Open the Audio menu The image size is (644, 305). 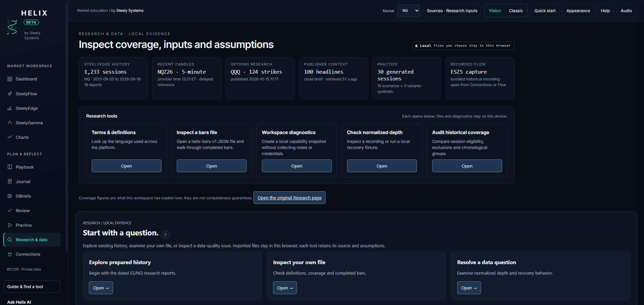[x=626, y=11]
